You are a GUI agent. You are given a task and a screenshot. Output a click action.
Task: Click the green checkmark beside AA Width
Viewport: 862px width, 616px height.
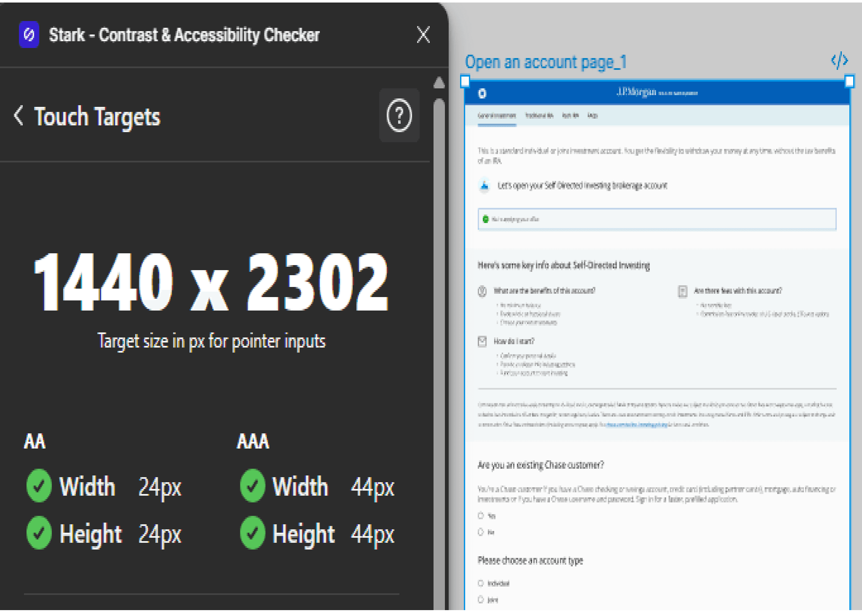pos(39,486)
